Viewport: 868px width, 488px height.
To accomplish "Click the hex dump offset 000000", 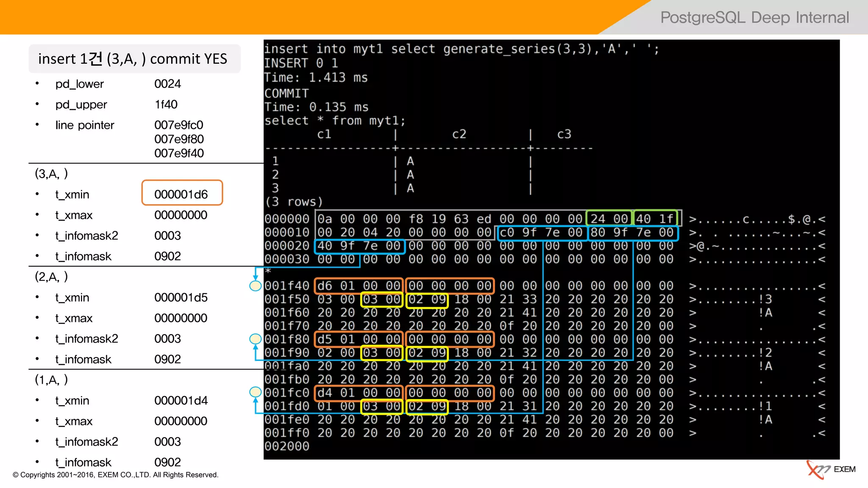I will tap(287, 219).
